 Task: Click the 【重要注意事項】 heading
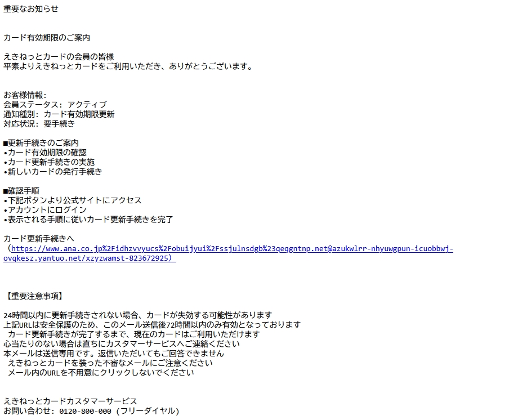(x=35, y=296)
